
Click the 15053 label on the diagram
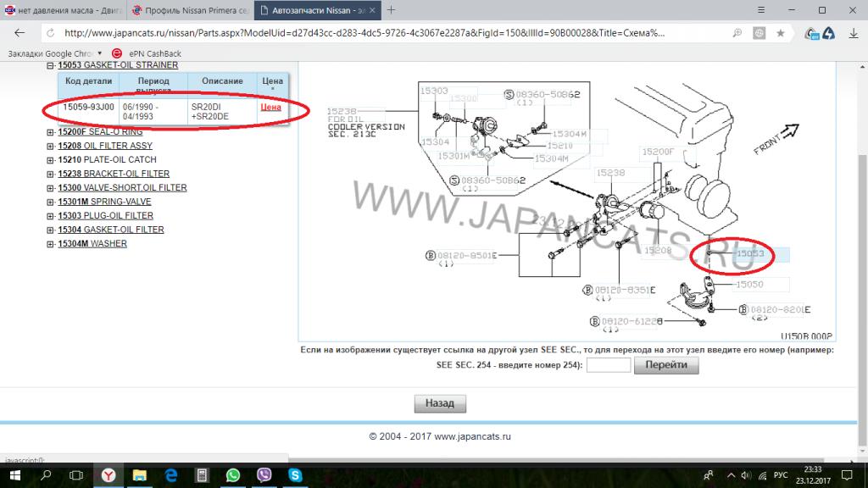tap(749, 253)
